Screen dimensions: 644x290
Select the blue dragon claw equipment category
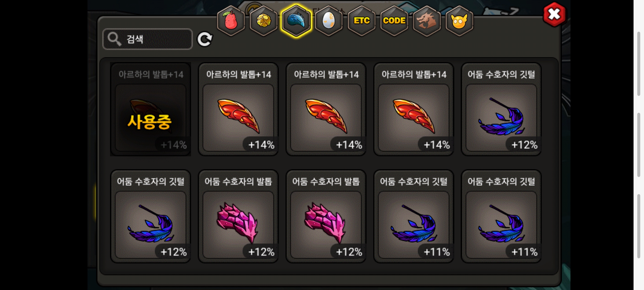[296, 21]
